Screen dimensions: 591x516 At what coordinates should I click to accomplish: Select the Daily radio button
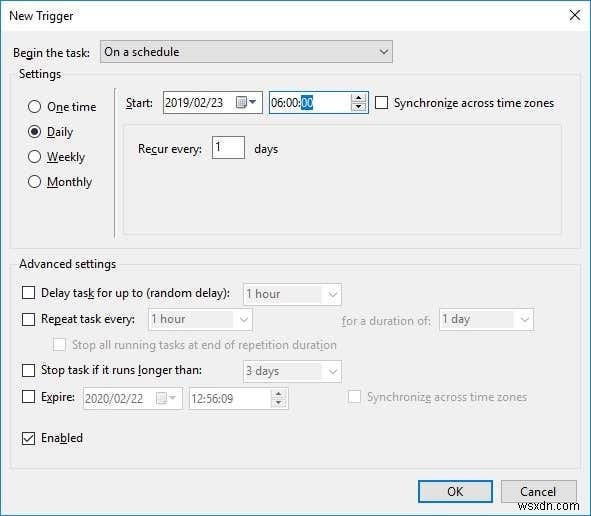tap(34, 132)
